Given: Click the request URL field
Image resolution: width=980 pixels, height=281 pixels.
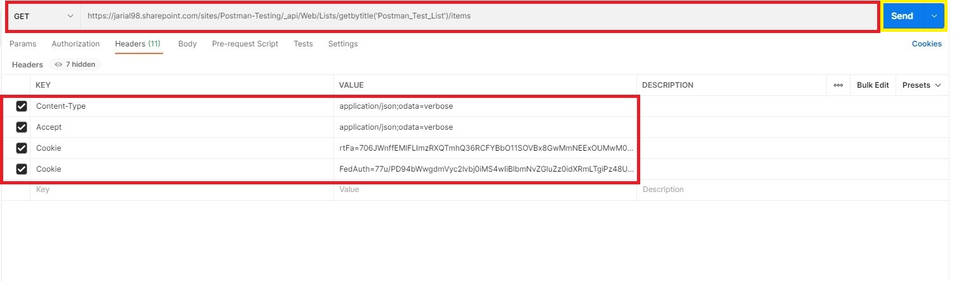Looking at the screenshot, I should coord(479,16).
